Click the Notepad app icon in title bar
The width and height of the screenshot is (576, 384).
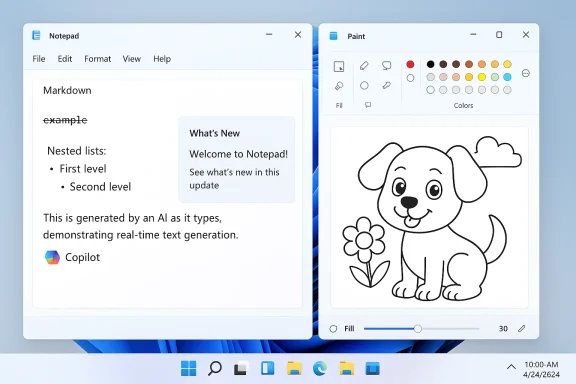[x=36, y=35]
